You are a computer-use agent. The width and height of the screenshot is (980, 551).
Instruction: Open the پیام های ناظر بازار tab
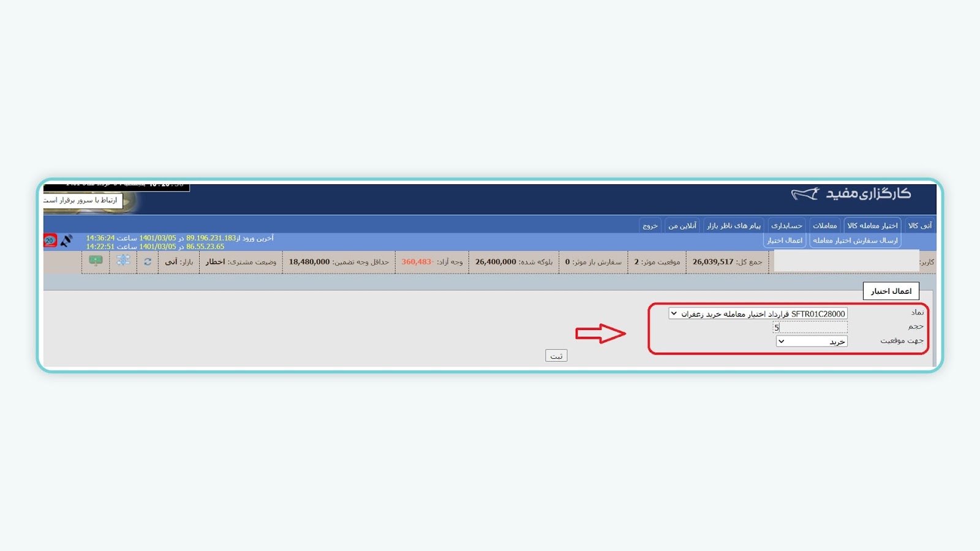pyautogui.click(x=734, y=226)
